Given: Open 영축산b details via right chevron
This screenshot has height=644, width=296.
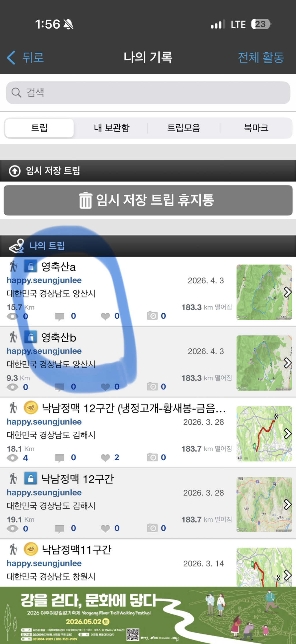Looking at the screenshot, I should pos(287,363).
